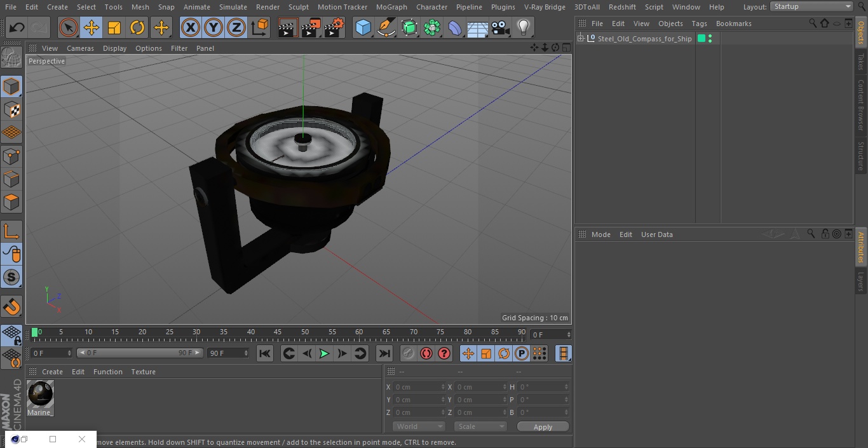Add a Camera object
Screen dimensions: 868x448
[x=501, y=28]
